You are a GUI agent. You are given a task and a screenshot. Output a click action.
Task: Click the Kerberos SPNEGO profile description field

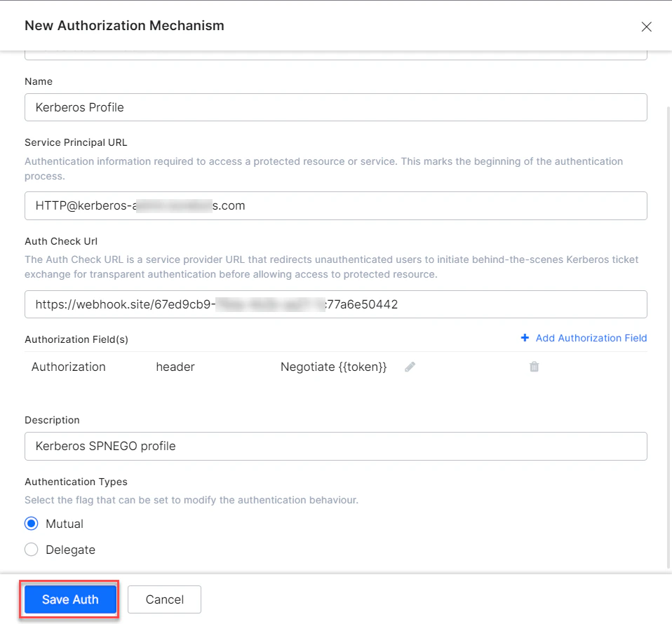coord(335,446)
